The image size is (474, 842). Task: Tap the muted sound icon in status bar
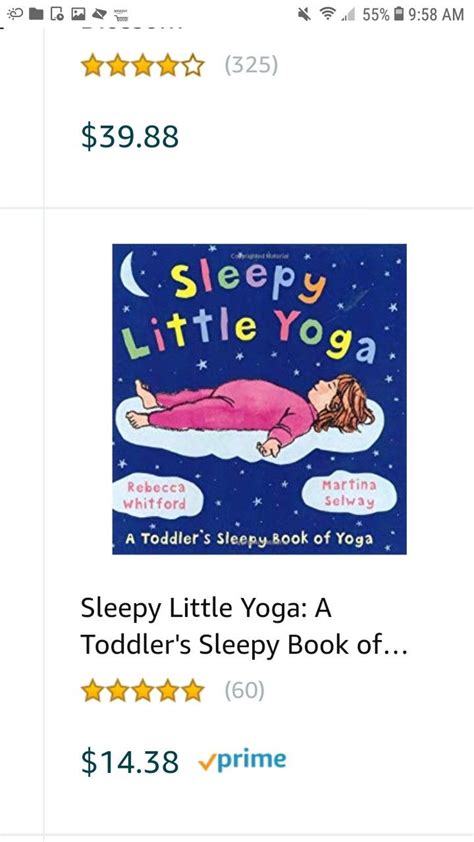click(x=304, y=14)
